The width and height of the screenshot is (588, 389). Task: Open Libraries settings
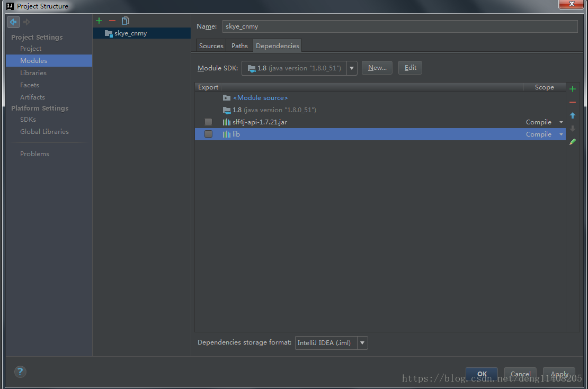[33, 73]
